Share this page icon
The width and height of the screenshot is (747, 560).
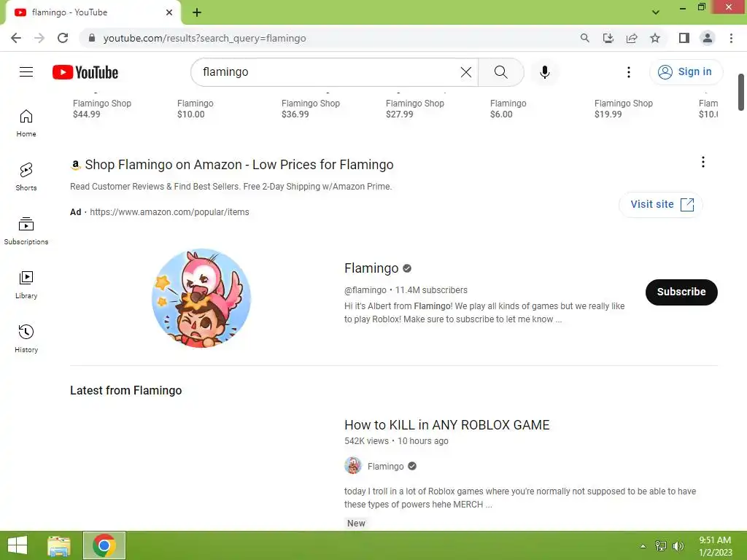click(632, 38)
